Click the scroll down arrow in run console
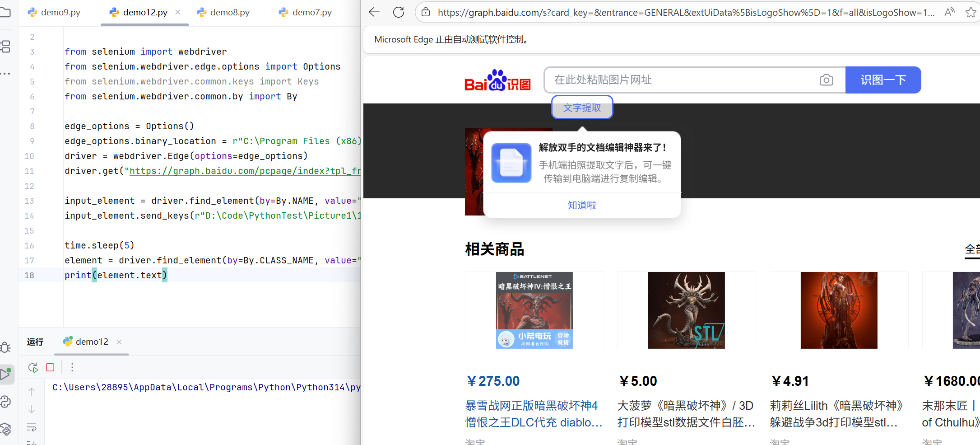The height and width of the screenshot is (445, 980). coord(32,409)
